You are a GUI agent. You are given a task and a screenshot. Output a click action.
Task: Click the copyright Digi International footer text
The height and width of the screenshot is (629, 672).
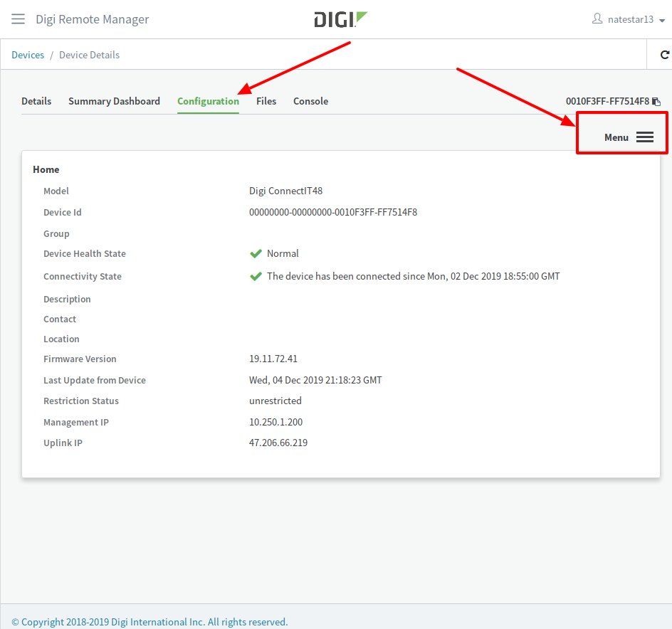149,622
